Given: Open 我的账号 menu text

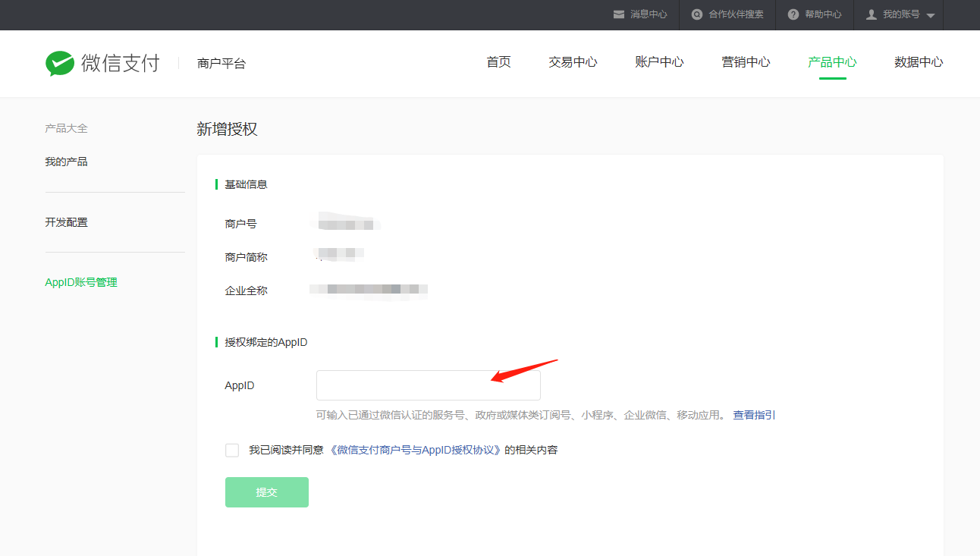Looking at the screenshot, I should pos(901,14).
